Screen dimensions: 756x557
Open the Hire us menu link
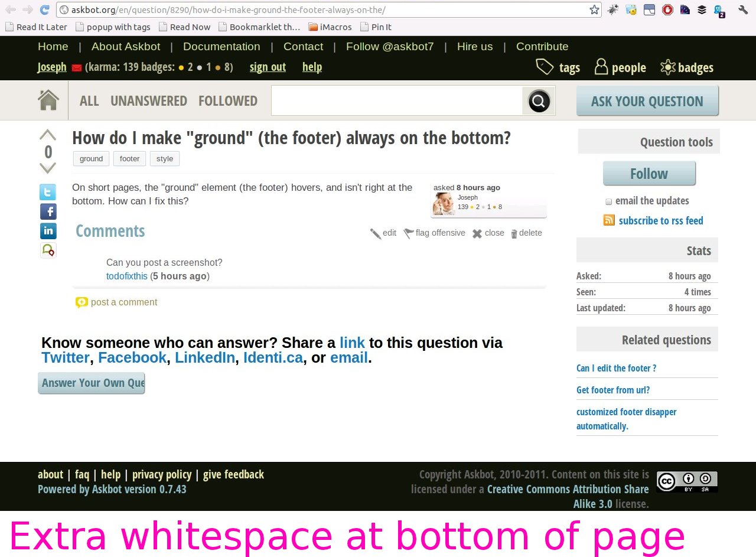(475, 47)
